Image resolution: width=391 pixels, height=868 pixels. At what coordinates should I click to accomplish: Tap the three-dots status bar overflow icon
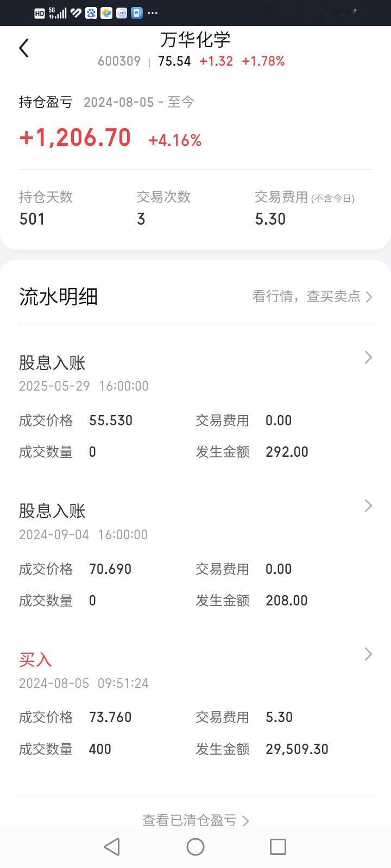tap(153, 13)
